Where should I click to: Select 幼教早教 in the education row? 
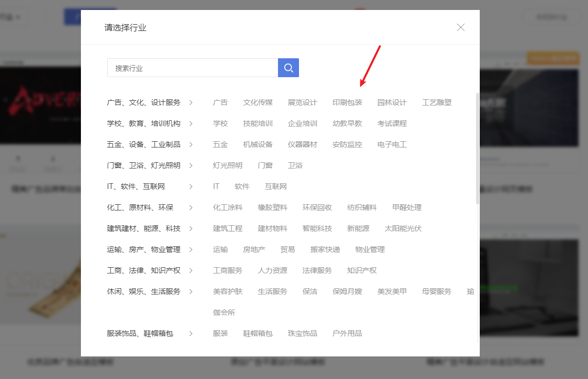[347, 123]
